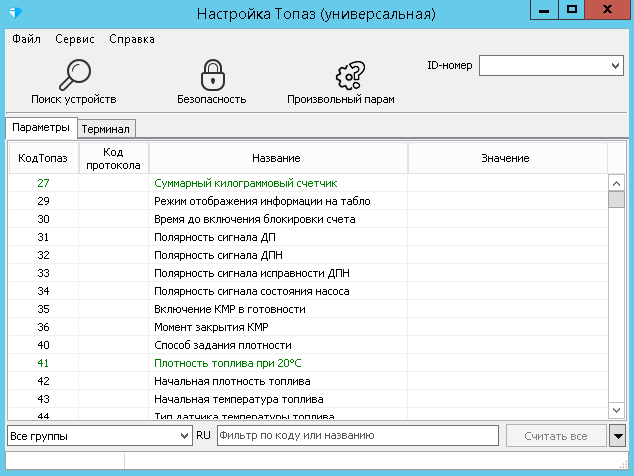Open the Все группы dropdown

tap(99, 436)
